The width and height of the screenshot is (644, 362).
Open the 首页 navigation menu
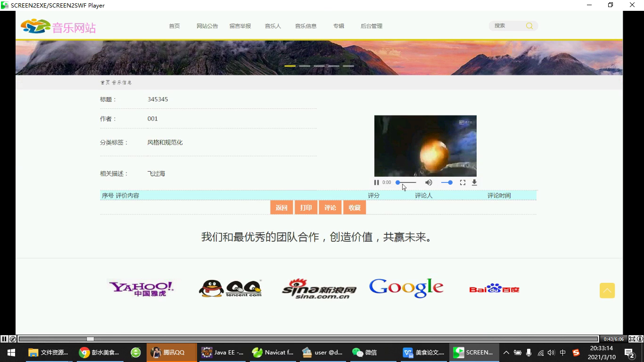point(174,26)
